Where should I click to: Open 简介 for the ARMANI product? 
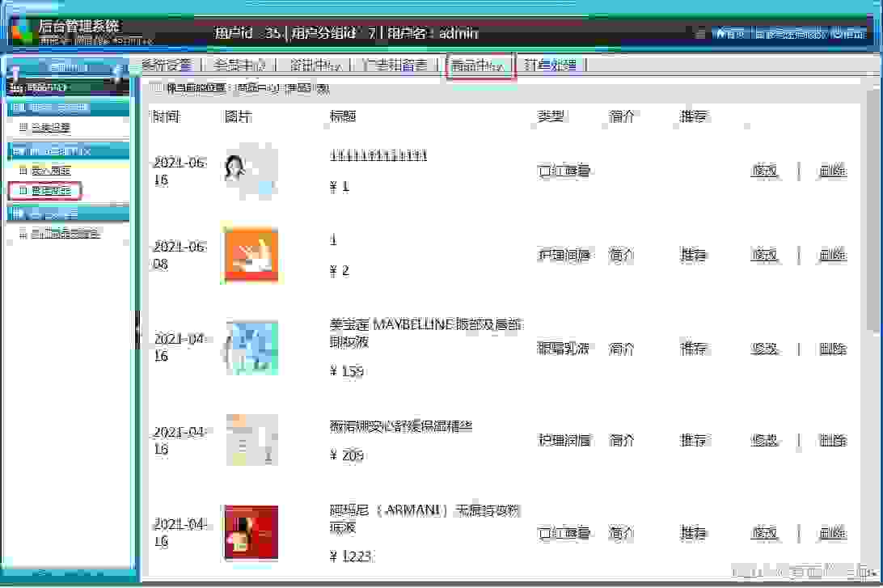tap(621, 532)
